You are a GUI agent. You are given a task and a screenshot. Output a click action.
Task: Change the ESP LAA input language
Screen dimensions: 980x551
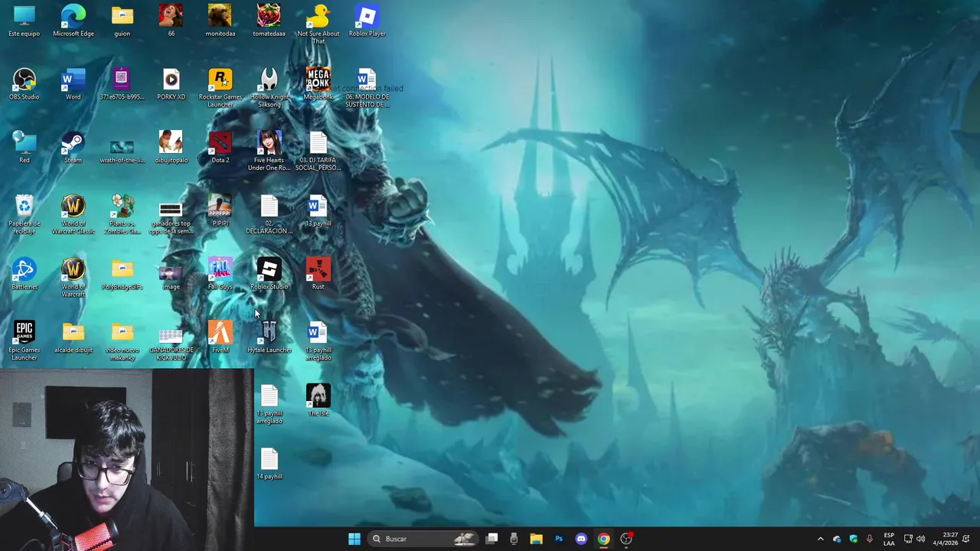click(x=889, y=539)
